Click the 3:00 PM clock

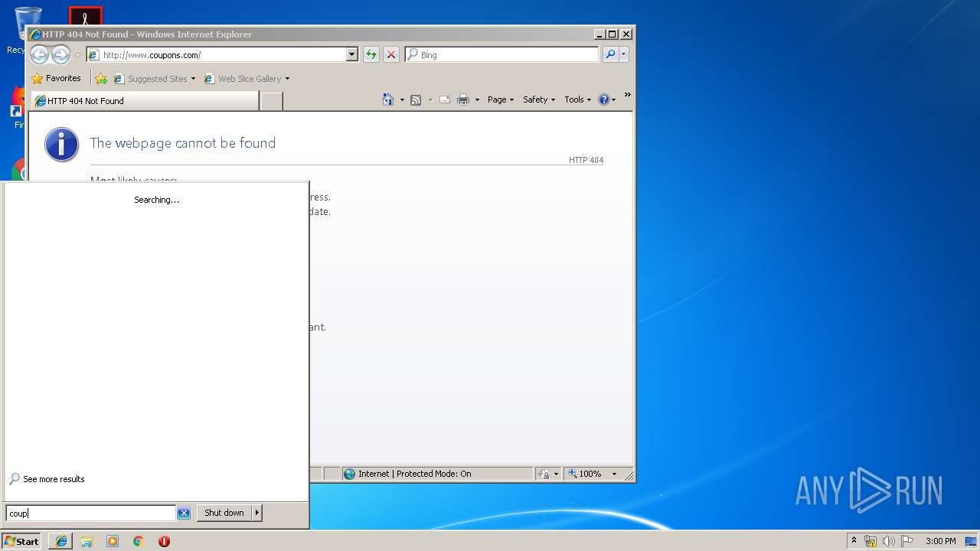(940, 541)
